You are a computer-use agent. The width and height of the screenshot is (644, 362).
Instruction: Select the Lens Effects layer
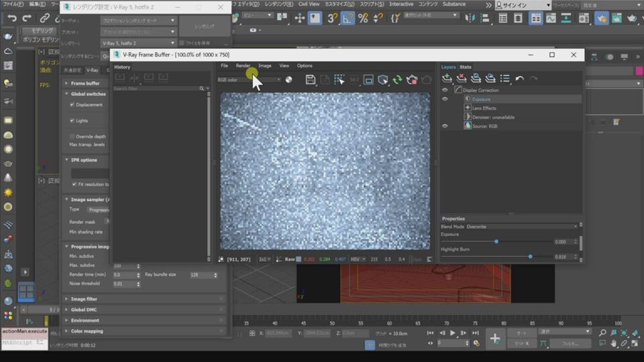coord(484,108)
